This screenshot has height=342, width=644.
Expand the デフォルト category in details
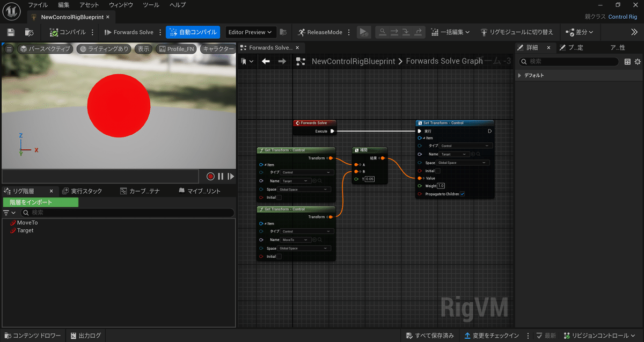[519, 76]
